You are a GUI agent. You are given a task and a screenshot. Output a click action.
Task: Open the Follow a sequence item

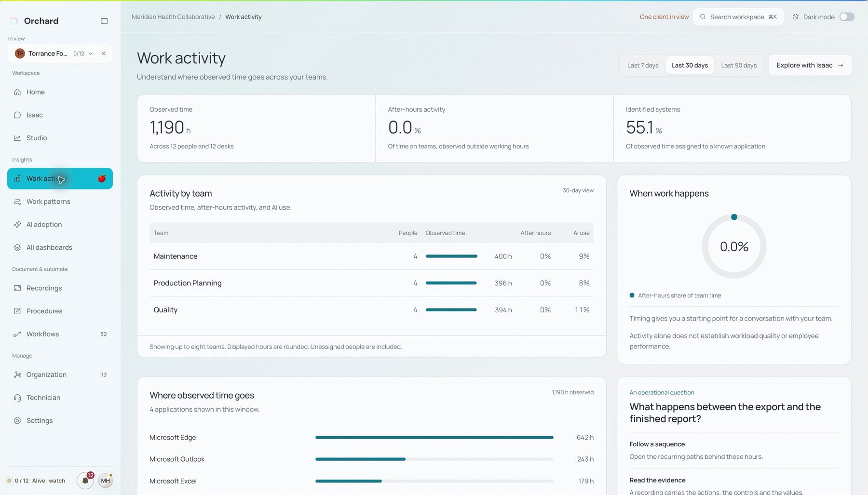734,450
